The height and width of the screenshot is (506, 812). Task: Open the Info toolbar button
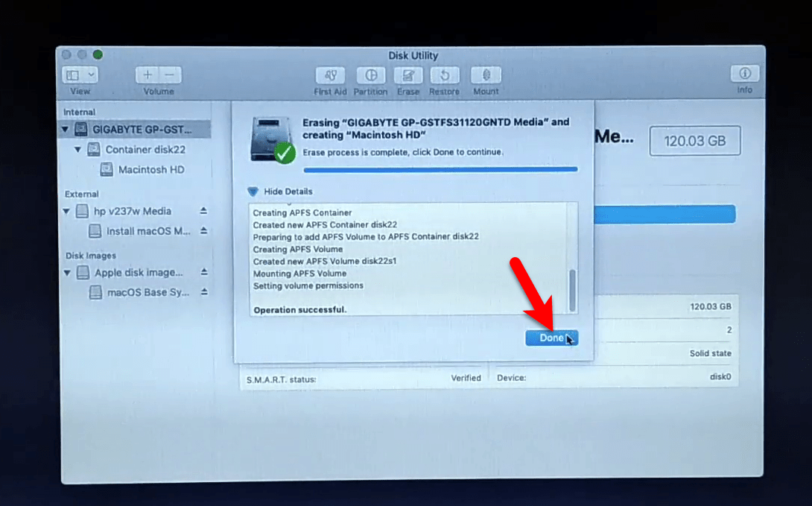[745, 74]
